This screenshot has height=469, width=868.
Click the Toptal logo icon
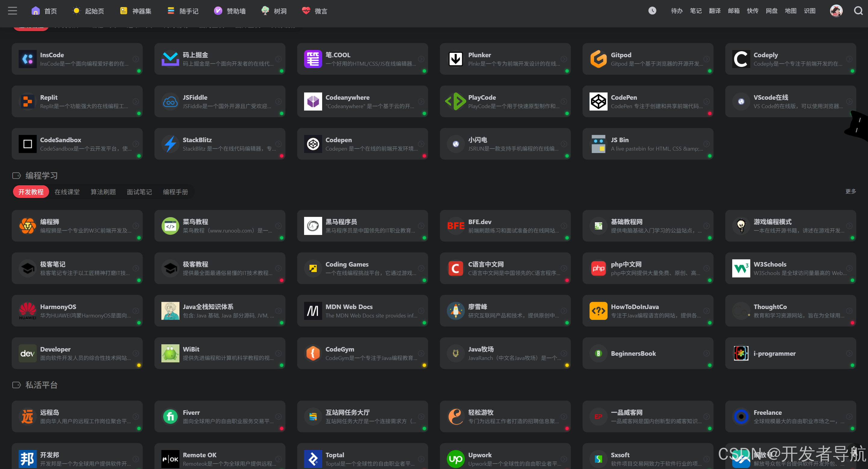point(313,459)
